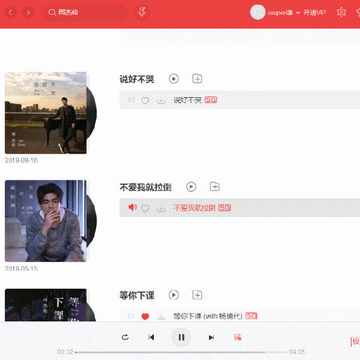The height and width of the screenshot is (360, 360).
Task: Click the SQ badge next to 说好不哭
Action: (211, 100)
